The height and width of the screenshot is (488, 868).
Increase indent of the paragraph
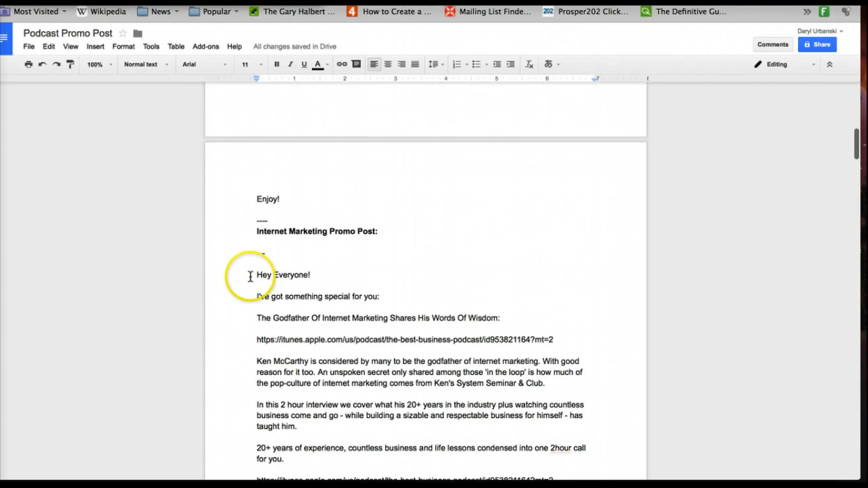coord(510,64)
